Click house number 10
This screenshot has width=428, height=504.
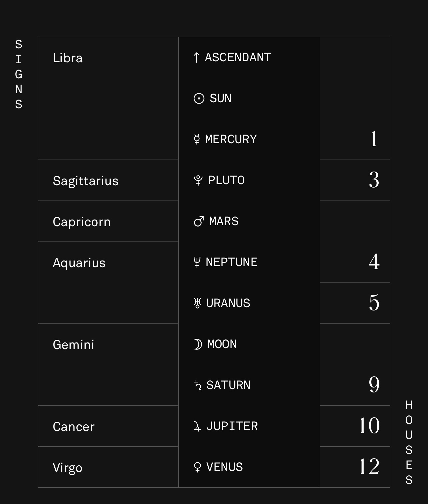tap(370, 426)
